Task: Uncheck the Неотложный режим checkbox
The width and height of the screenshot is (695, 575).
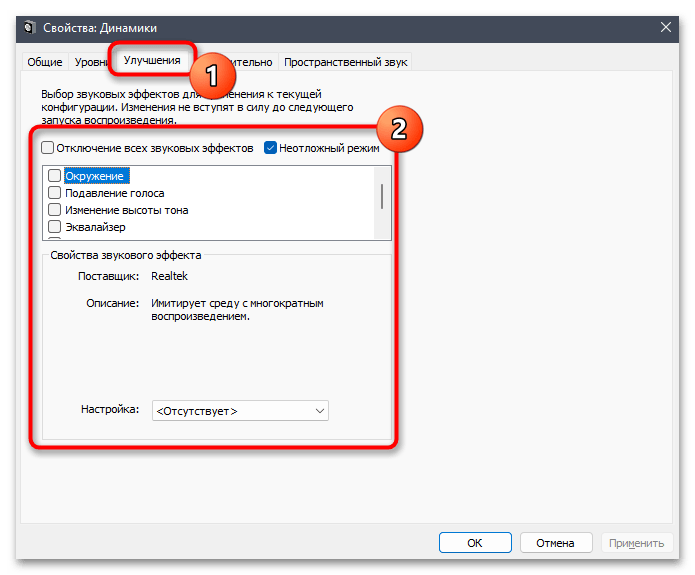Action: coord(270,148)
